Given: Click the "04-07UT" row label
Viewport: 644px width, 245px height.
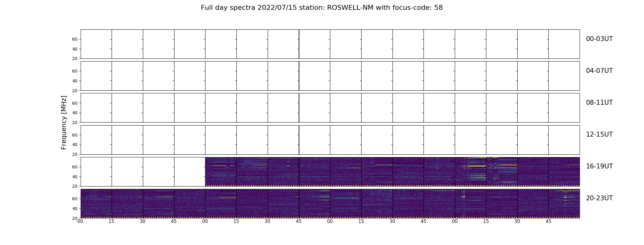Looking at the screenshot, I should tap(599, 71).
